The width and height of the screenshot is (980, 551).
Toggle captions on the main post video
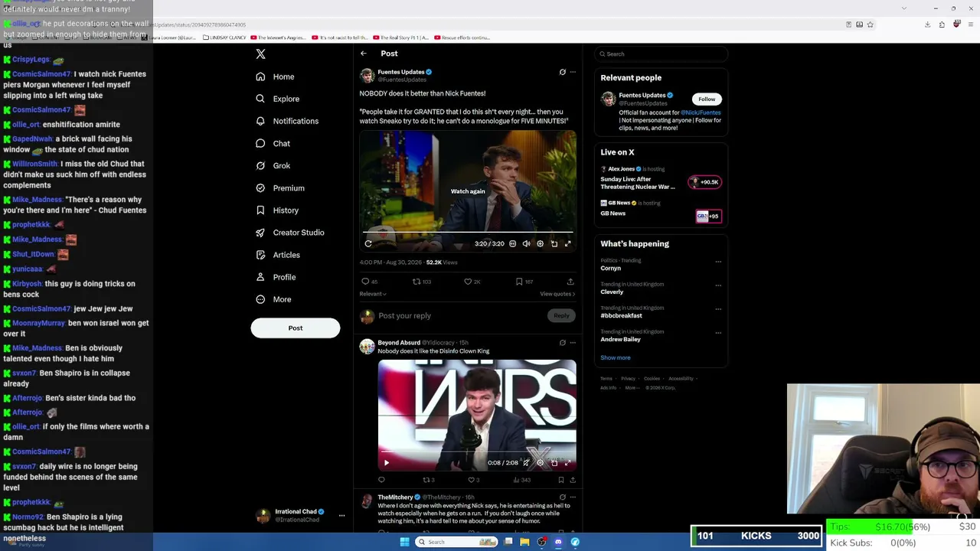point(513,243)
